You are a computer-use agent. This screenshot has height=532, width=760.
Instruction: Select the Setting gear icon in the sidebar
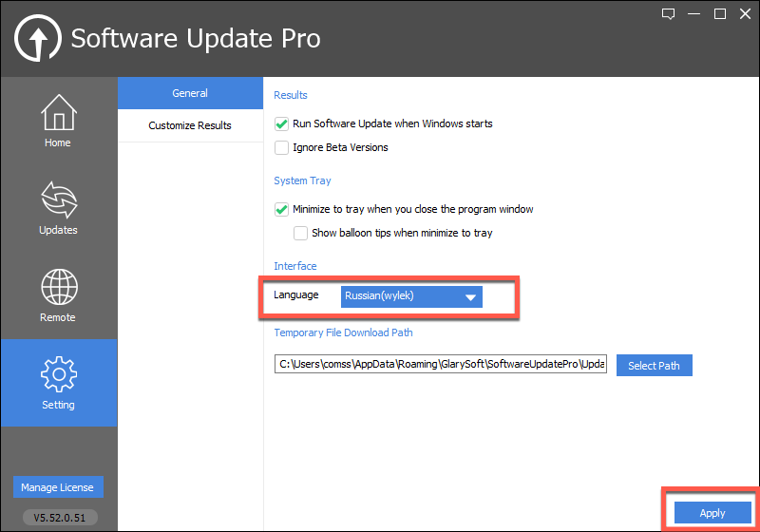[x=59, y=383]
